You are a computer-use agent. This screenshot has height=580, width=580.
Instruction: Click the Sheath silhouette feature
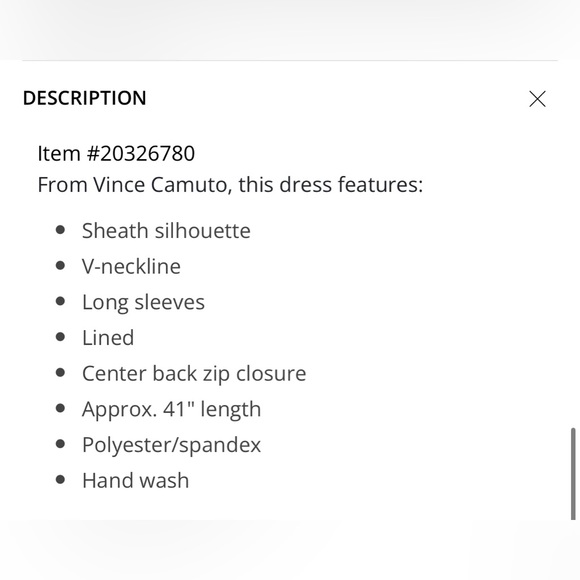166,231
